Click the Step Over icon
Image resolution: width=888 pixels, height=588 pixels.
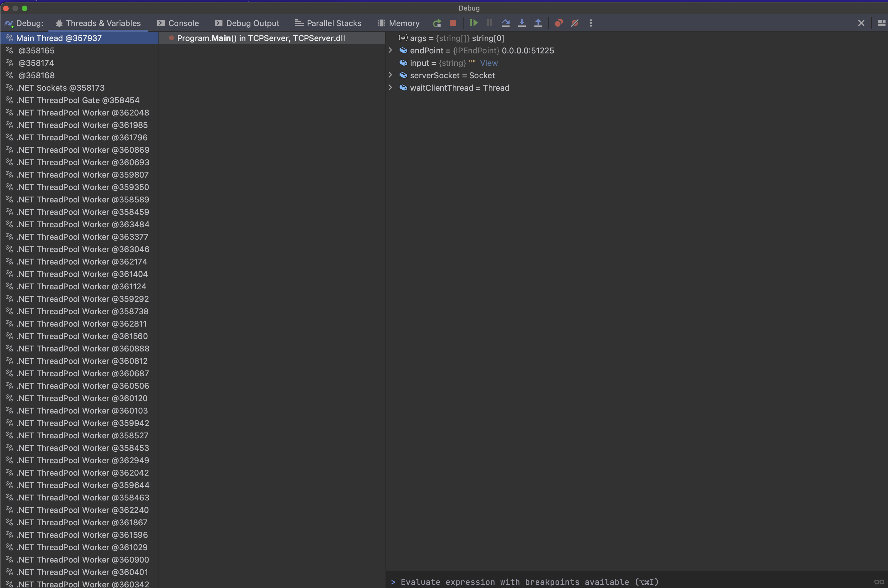pos(506,23)
